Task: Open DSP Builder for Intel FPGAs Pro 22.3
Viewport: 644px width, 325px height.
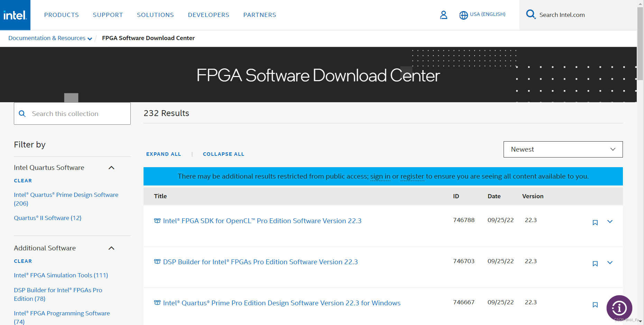Action: 260,262
